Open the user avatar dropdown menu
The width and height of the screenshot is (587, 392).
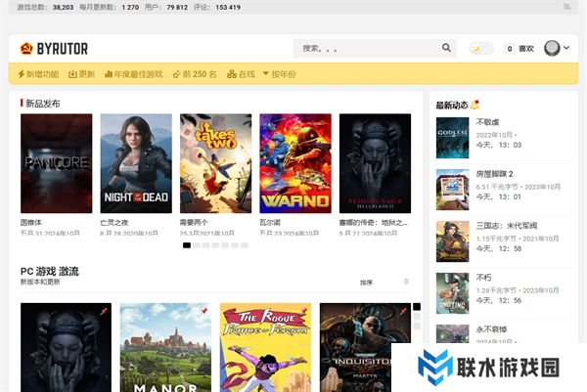pos(557,48)
